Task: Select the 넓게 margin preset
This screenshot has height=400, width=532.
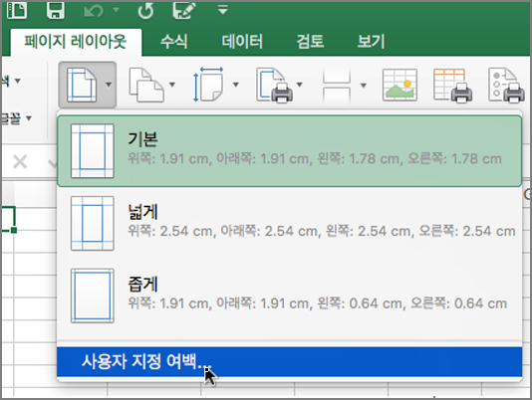Action: point(289,224)
